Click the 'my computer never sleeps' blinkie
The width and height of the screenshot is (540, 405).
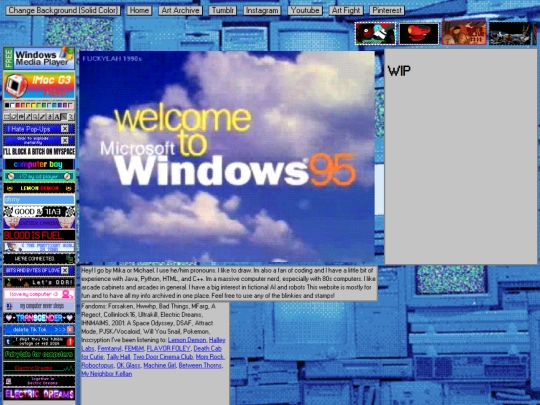pos(39,306)
